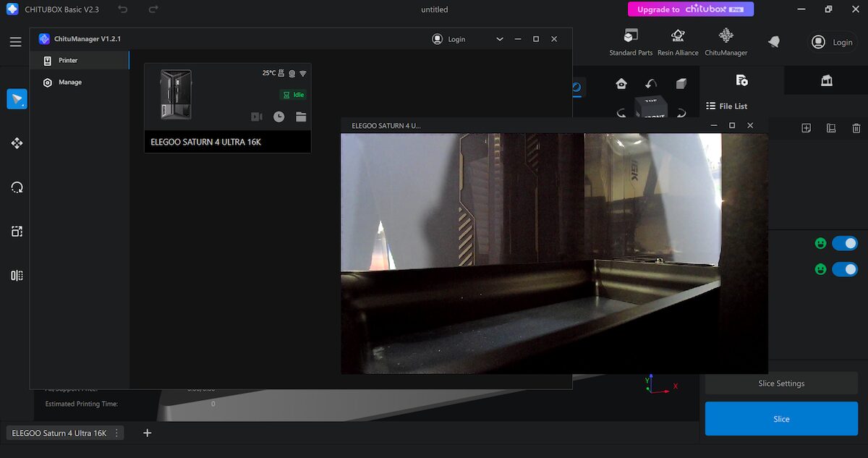
Task: Redo the last action in CHITUBOX
Action: pos(153,9)
